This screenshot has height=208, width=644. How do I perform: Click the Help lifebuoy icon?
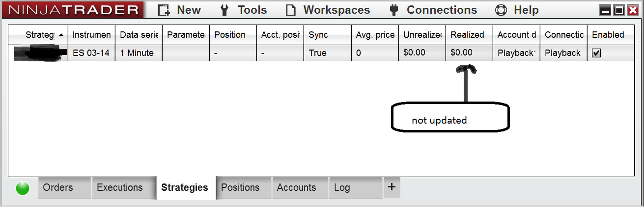[x=501, y=10]
